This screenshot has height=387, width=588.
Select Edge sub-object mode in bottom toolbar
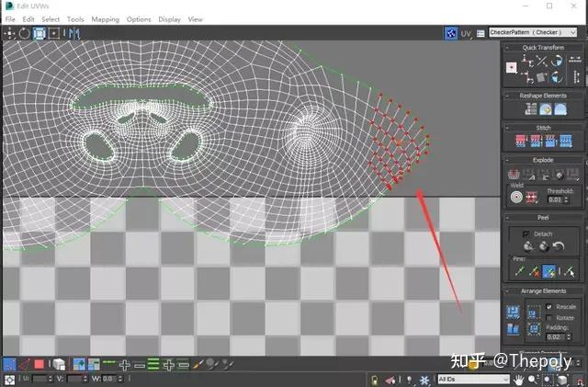[25, 364]
